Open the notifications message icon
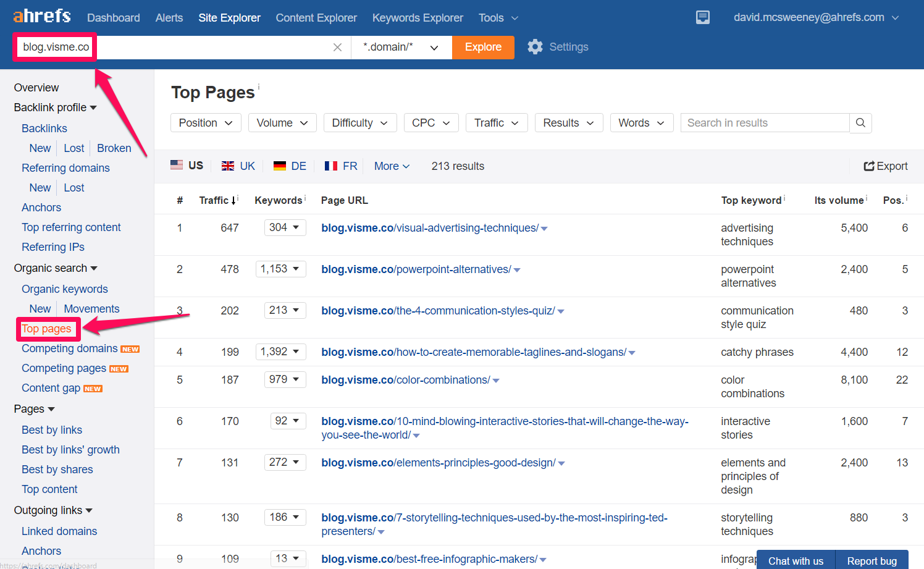Image resolution: width=924 pixels, height=569 pixels. tap(703, 17)
